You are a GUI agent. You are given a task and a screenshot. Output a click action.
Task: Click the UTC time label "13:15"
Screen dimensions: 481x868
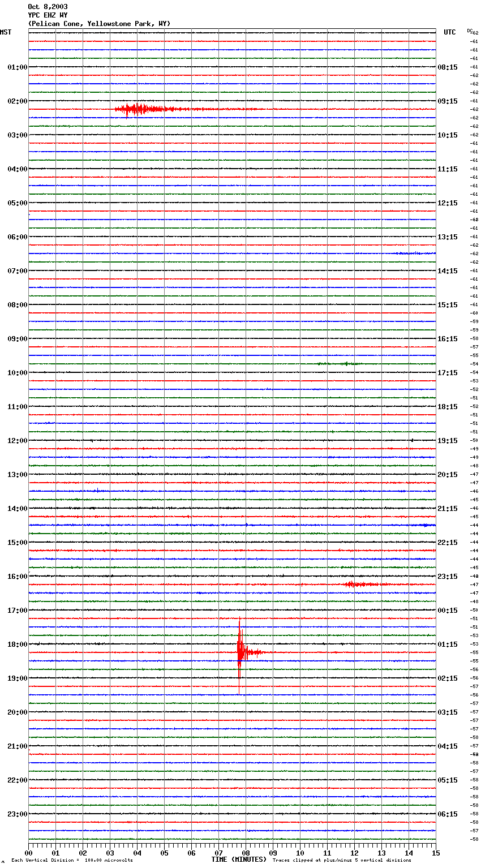[448, 237]
